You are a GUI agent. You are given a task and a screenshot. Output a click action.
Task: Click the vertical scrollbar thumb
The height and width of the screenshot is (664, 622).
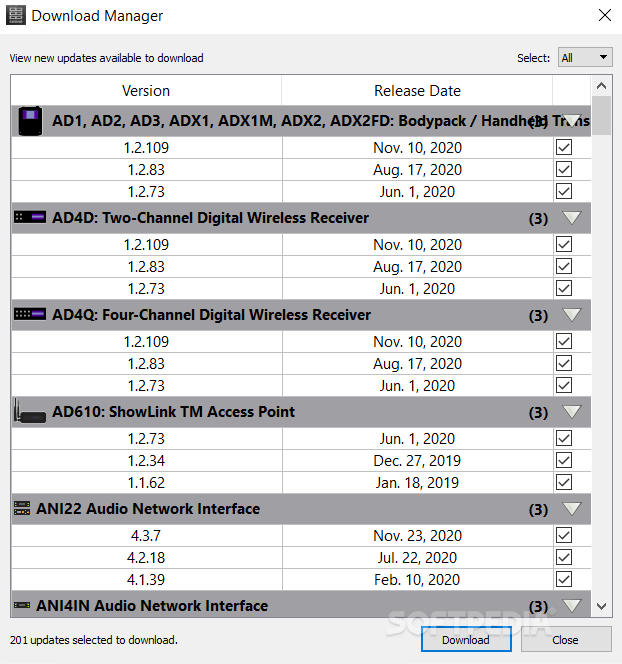[601, 116]
